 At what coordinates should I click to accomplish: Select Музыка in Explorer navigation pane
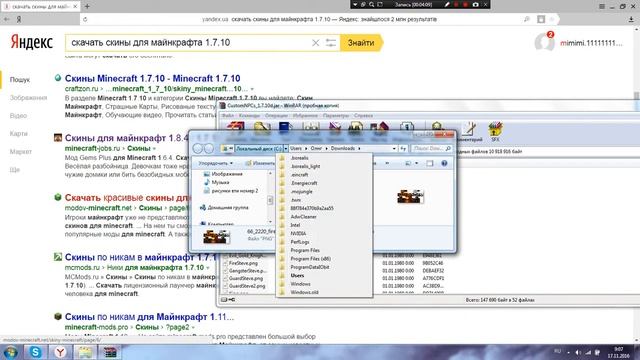220,182
